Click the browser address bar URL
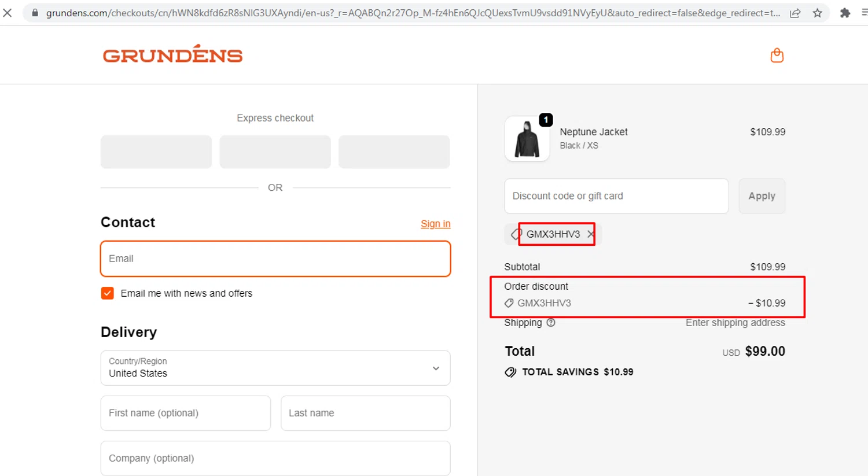Viewport: 868px width, 476px height. (413, 13)
